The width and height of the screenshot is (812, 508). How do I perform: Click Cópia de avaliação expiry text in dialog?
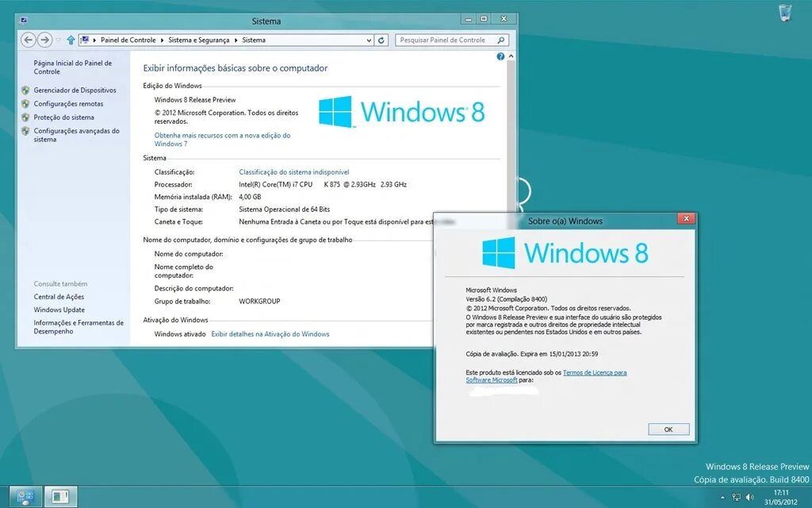click(532, 354)
